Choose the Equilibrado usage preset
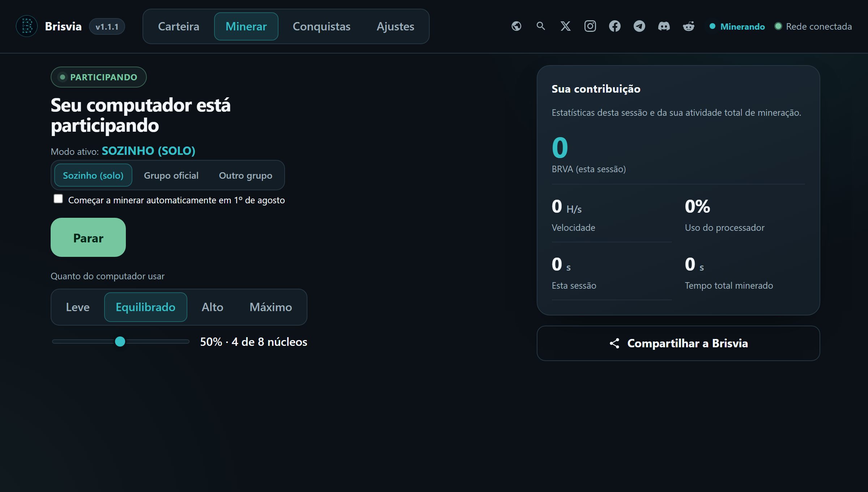Image resolution: width=868 pixels, height=492 pixels. 145,307
